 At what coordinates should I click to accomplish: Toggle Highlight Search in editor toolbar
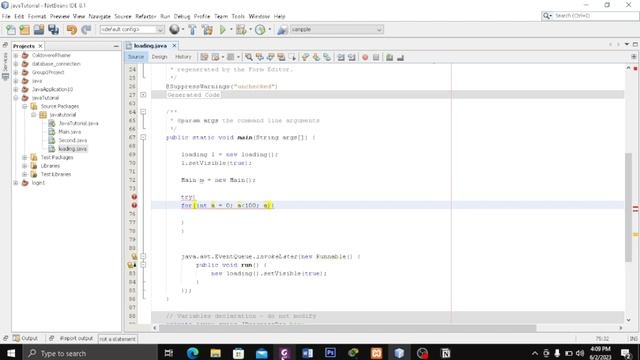click(x=281, y=57)
